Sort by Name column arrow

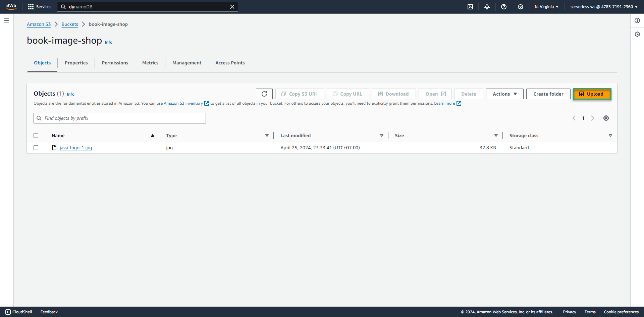[x=153, y=136]
